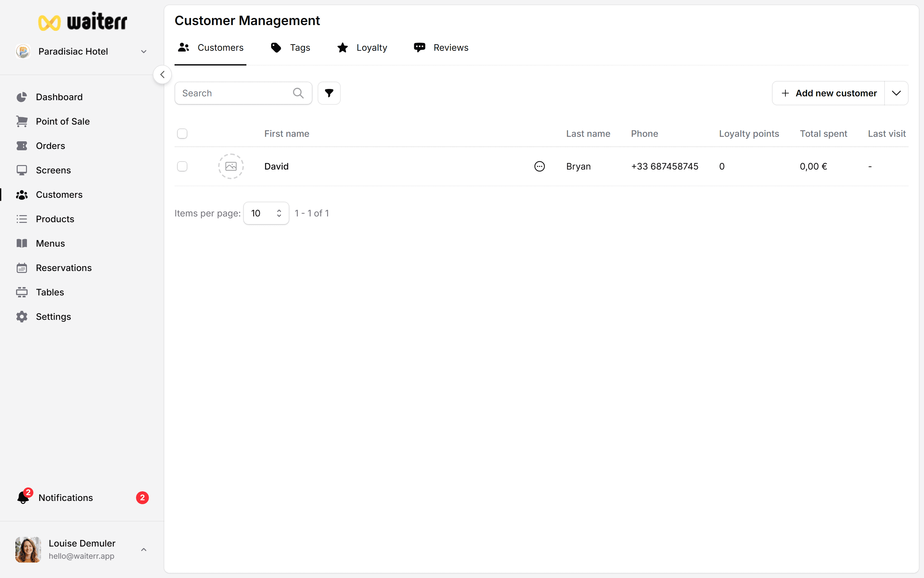Image resolution: width=924 pixels, height=578 pixels.
Task: Click the red notifications count badge
Action: coord(142,498)
